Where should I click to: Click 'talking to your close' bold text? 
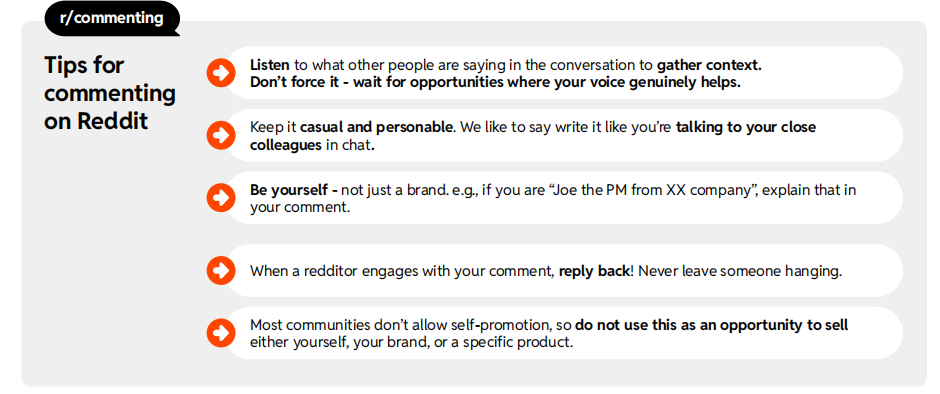tap(746, 128)
